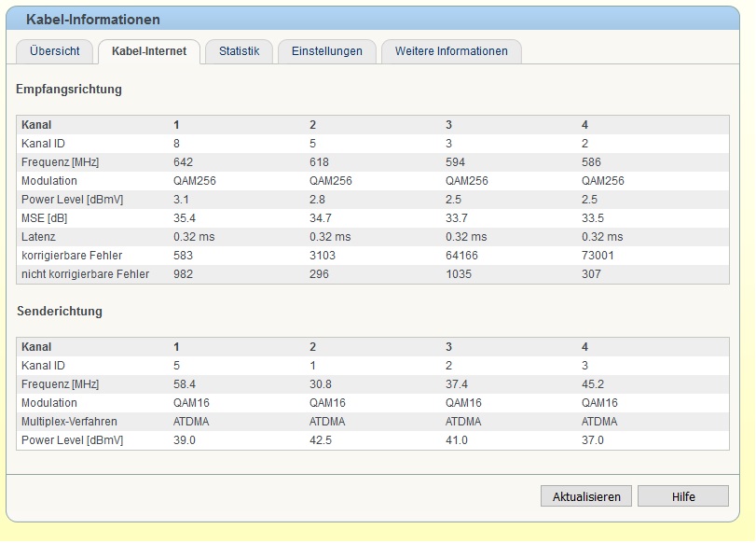The height and width of the screenshot is (543, 756).
Task: Select the 642 MHz frequency cell
Action: (x=184, y=162)
